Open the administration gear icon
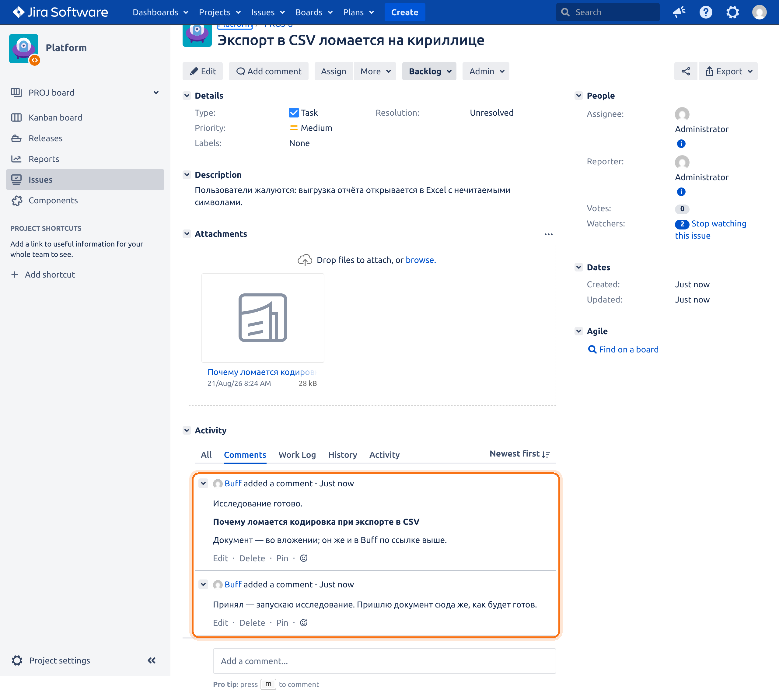Viewport: 779px width, 700px height. tap(732, 12)
